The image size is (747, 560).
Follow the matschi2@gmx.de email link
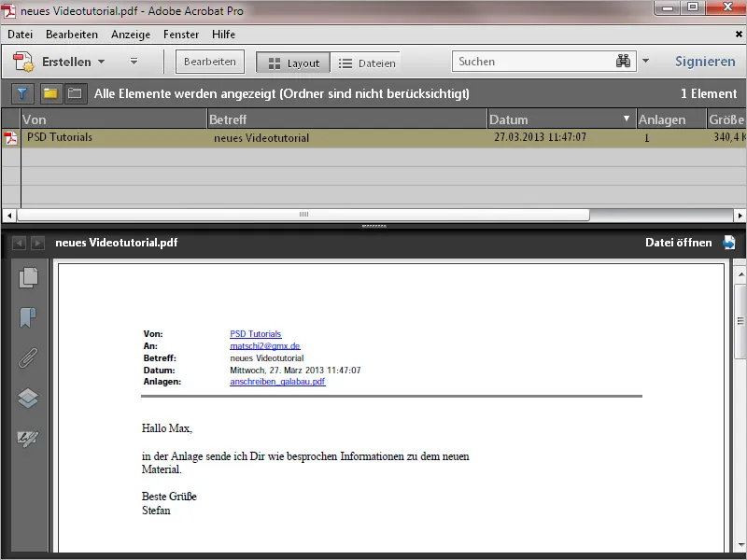(265, 345)
